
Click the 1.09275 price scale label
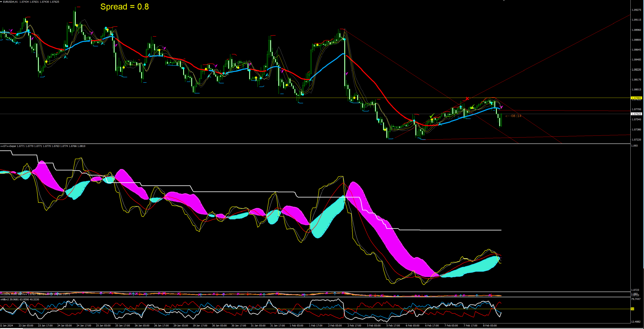[x=636, y=10]
